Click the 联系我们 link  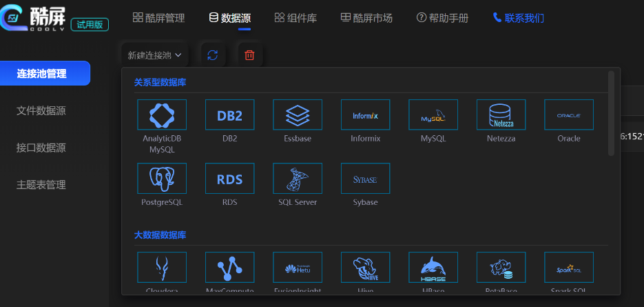pos(518,18)
